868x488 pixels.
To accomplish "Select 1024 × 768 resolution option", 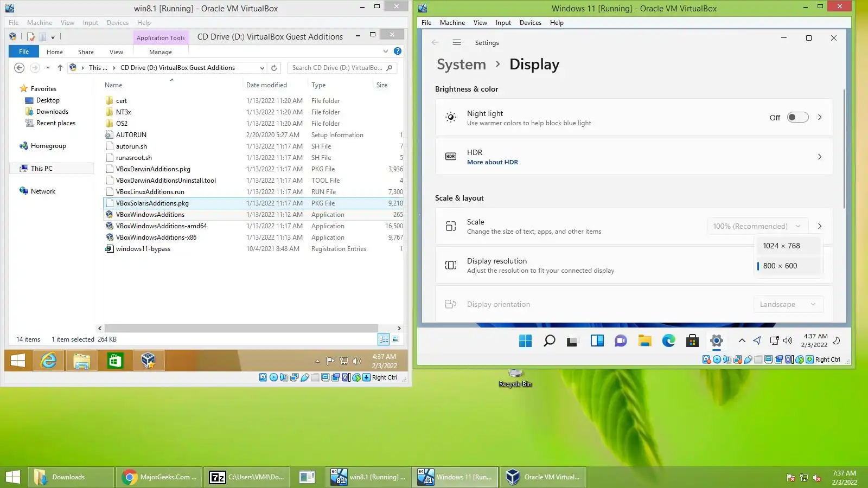I will click(788, 246).
